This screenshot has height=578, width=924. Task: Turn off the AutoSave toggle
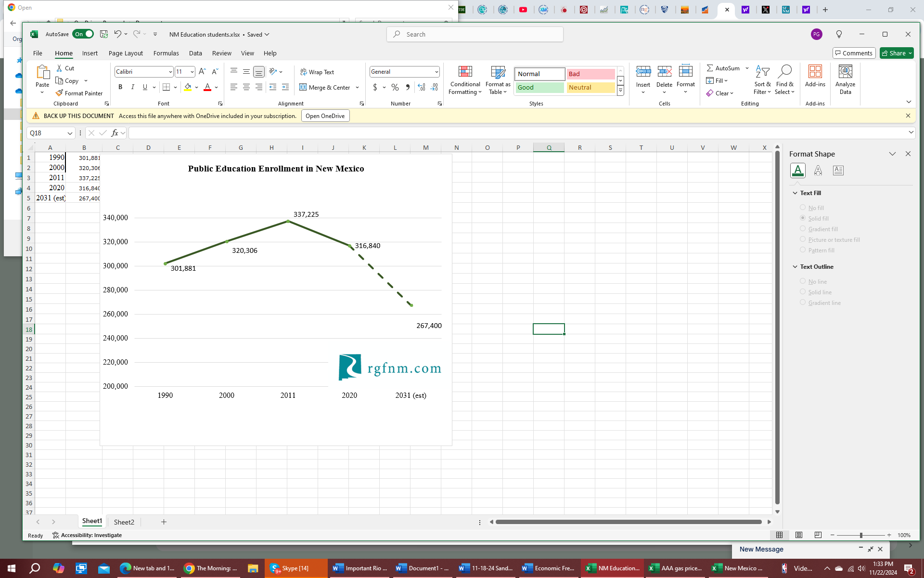[x=83, y=34]
